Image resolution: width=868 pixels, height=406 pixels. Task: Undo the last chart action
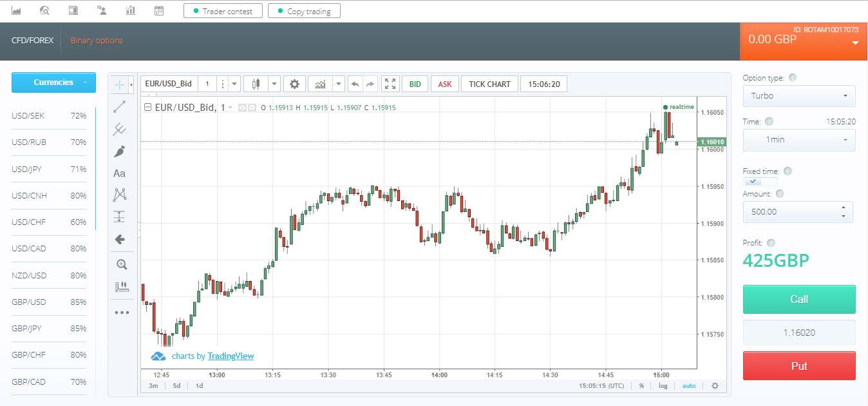click(x=355, y=84)
